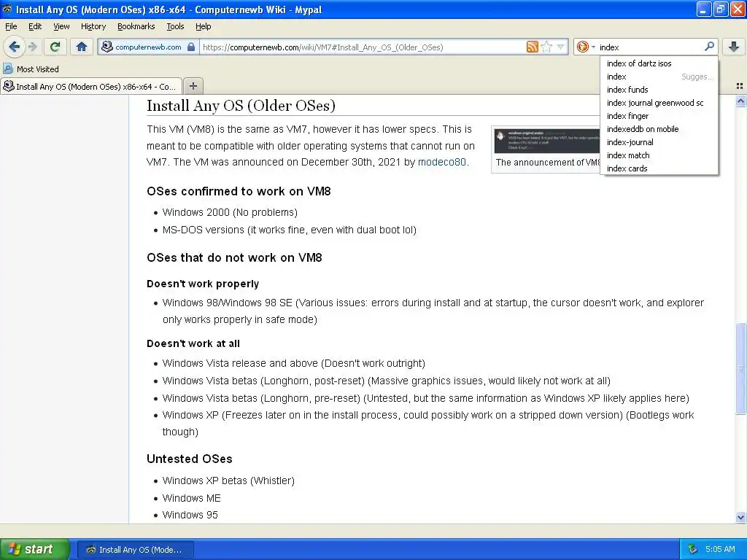Click the Mypal title bar raccoon icon
Image resolution: width=747 pixels, height=560 pixels.
click(x=7, y=9)
